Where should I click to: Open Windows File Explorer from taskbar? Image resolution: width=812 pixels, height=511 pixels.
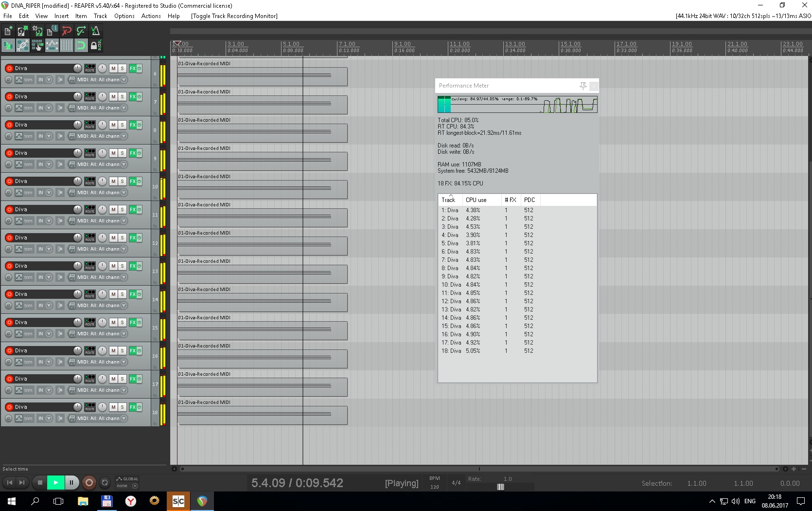(x=83, y=501)
